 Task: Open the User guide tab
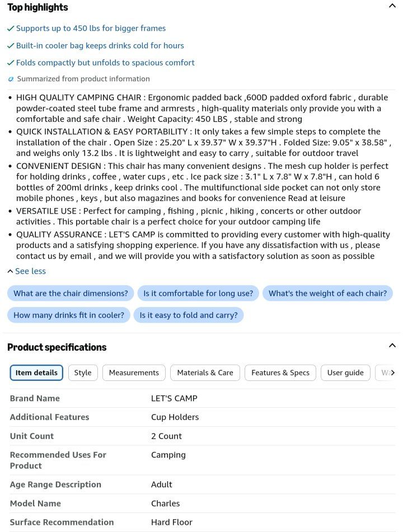(x=345, y=373)
